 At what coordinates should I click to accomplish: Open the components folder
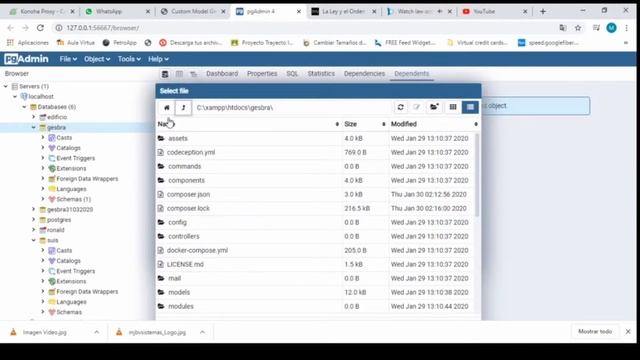click(187, 180)
